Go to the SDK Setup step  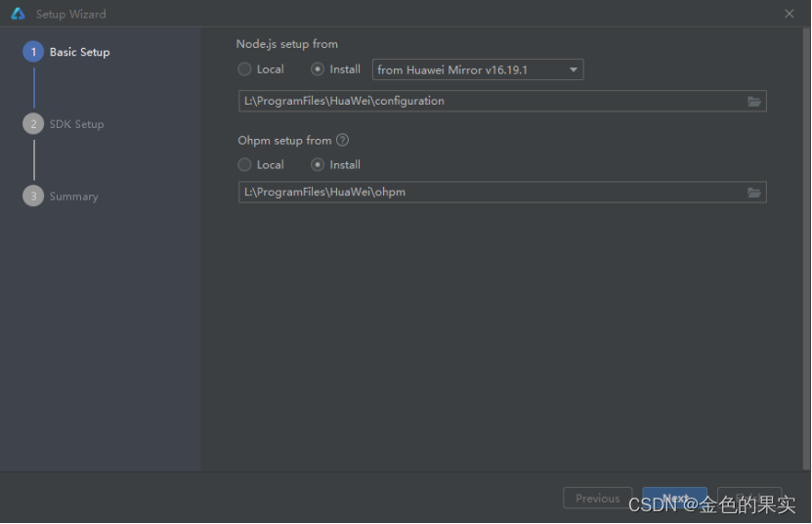pyautogui.click(x=64, y=124)
